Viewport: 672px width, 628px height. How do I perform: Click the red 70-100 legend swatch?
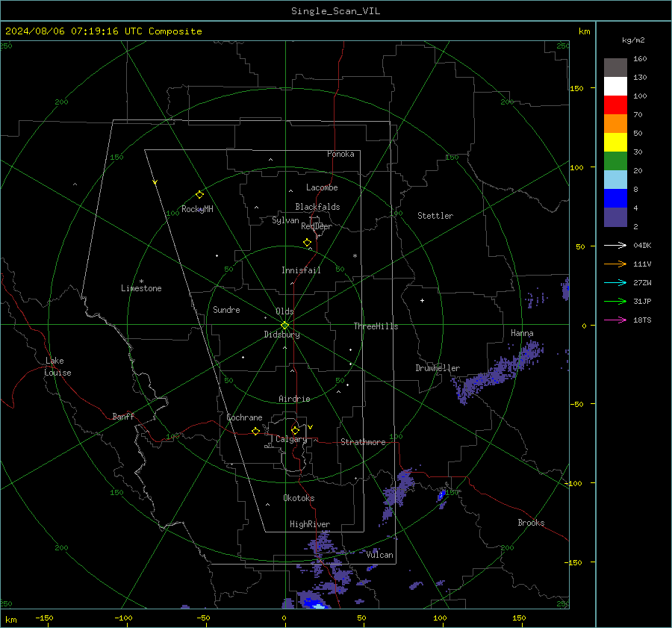[615, 105]
